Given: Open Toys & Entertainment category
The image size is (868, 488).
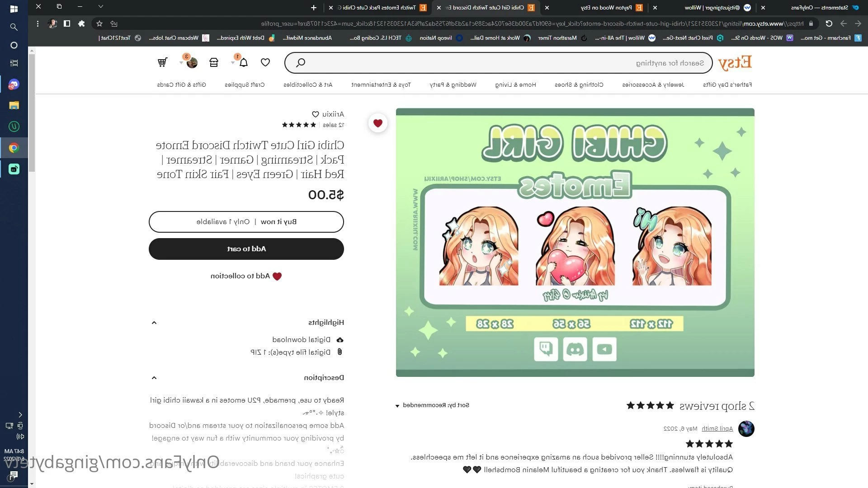Looking at the screenshot, I should (381, 84).
